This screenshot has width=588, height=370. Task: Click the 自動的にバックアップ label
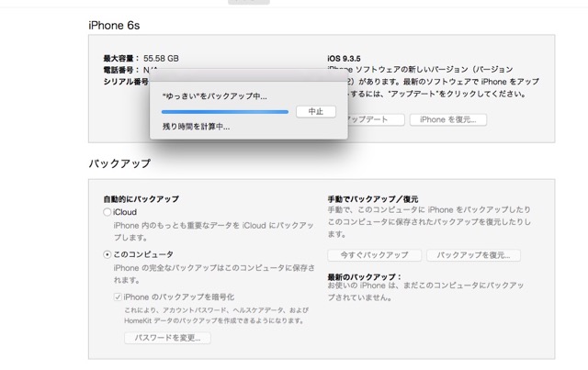[x=141, y=199]
